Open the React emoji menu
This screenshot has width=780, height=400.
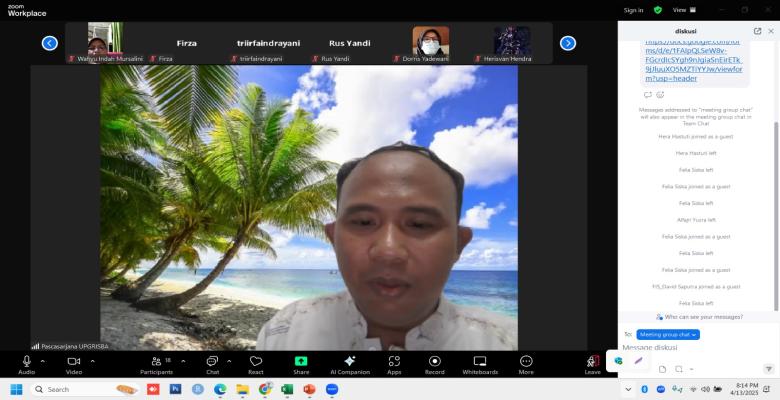[256, 363]
